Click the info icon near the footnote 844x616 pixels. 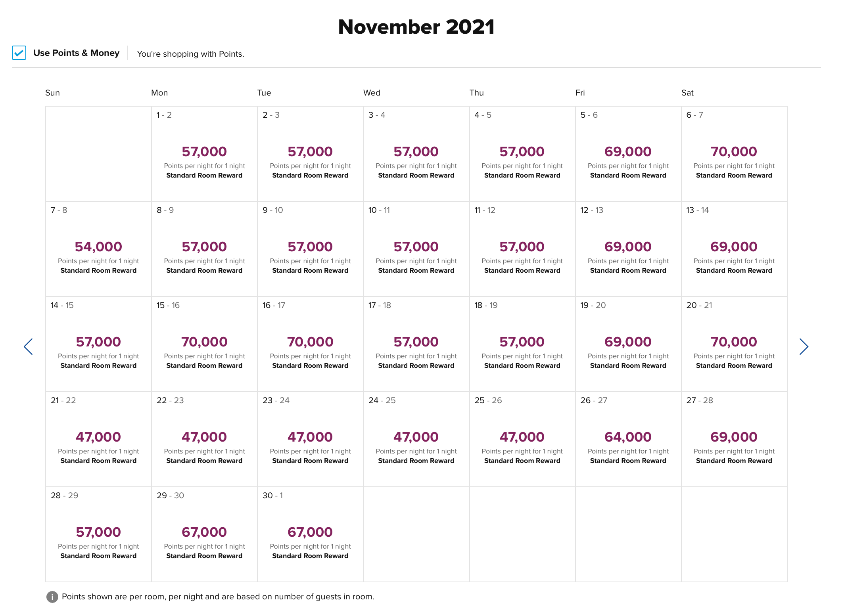click(52, 597)
